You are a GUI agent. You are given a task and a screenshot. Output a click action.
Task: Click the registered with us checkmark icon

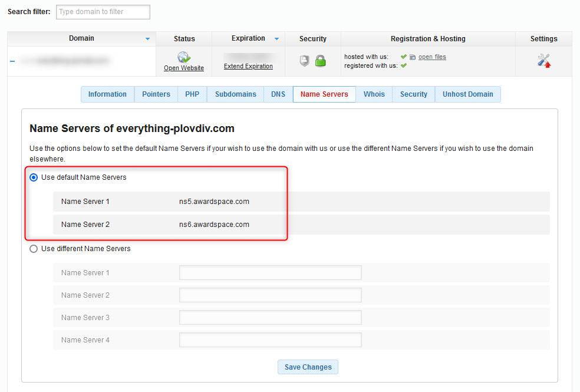pyautogui.click(x=403, y=65)
